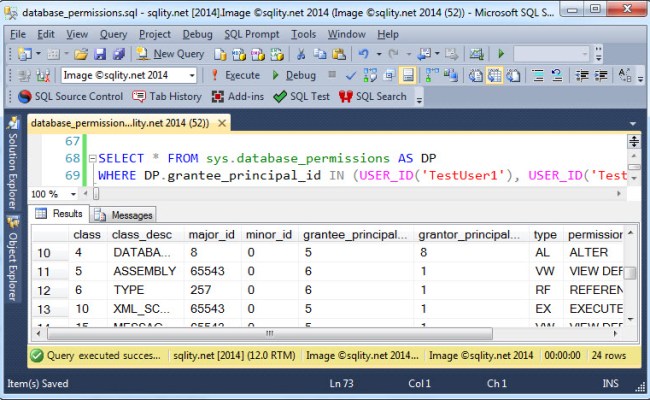Open the overflow options of the SQL editor toolbar
Viewport: 650px width, 400px height.
[640, 79]
